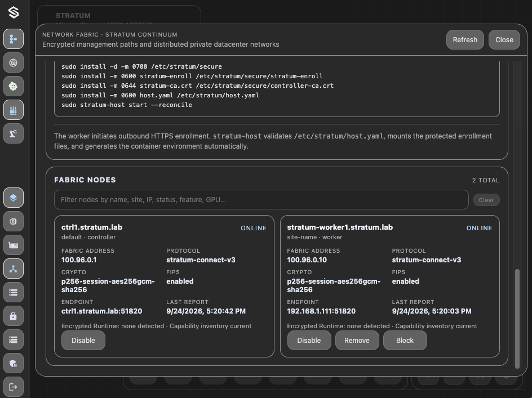Click the NETWORK FABRIC · STRATUM CONTINUUM header
The width and height of the screenshot is (532, 398).
coord(109,34)
